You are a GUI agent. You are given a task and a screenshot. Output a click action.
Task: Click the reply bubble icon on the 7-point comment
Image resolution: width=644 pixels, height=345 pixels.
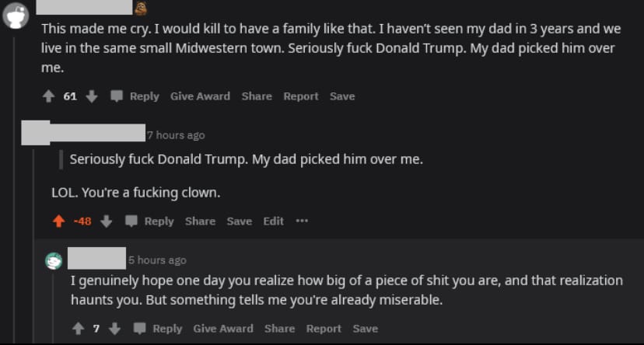(x=140, y=329)
